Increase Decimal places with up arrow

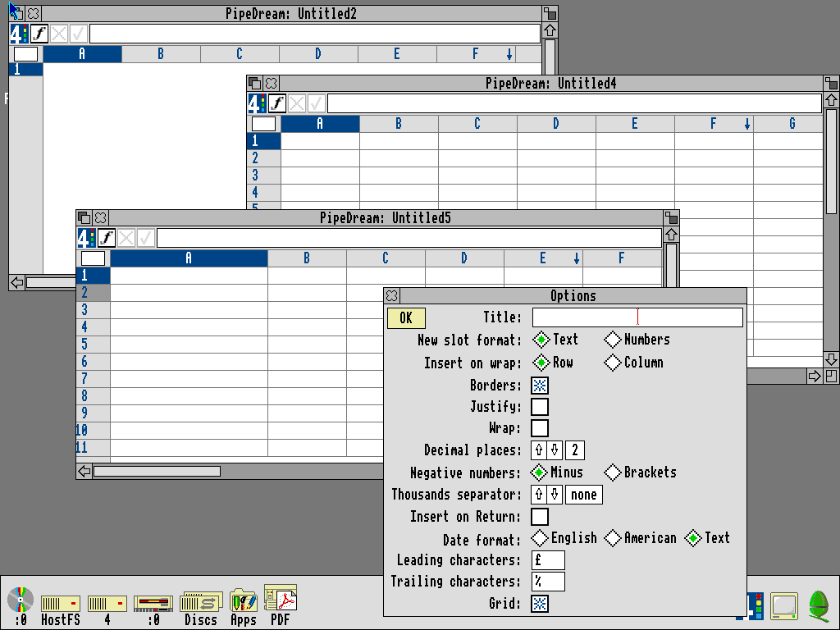click(x=539, y=450)
